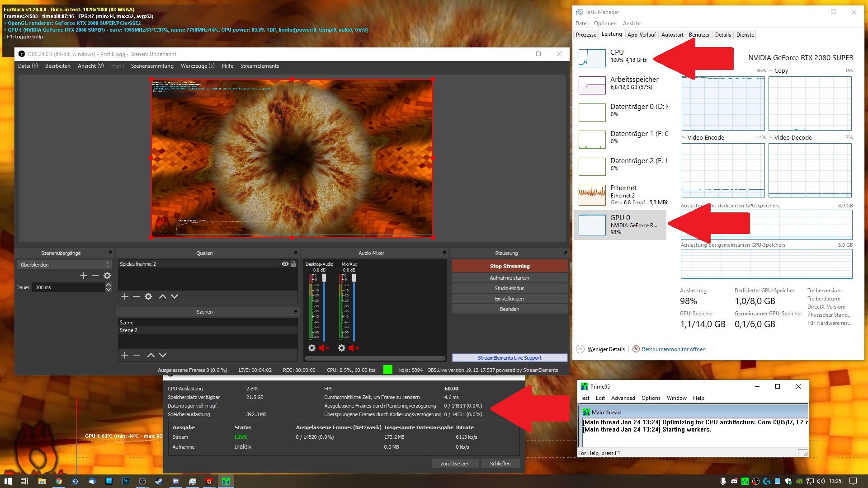Move scene down with arrow icon

click(163, 355)
